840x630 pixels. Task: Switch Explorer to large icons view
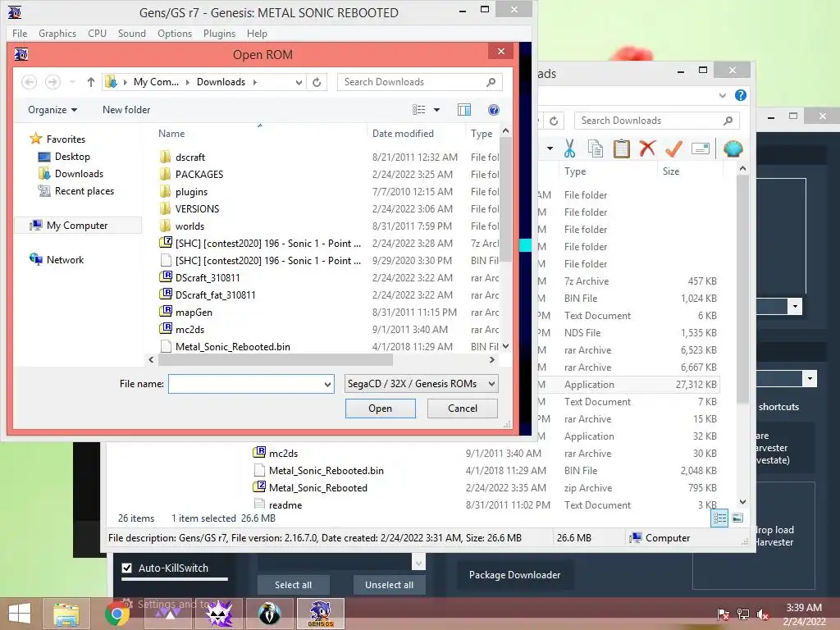737,518
